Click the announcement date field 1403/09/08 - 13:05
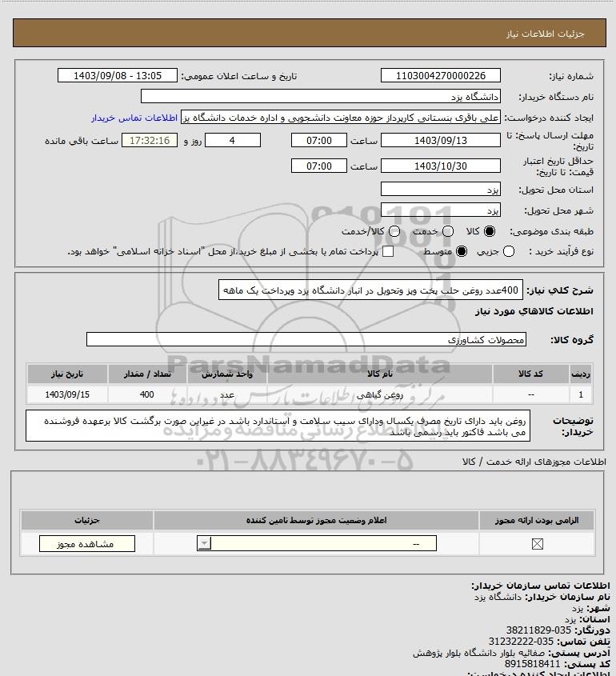The image size is (616, 676). click(118, 75)
